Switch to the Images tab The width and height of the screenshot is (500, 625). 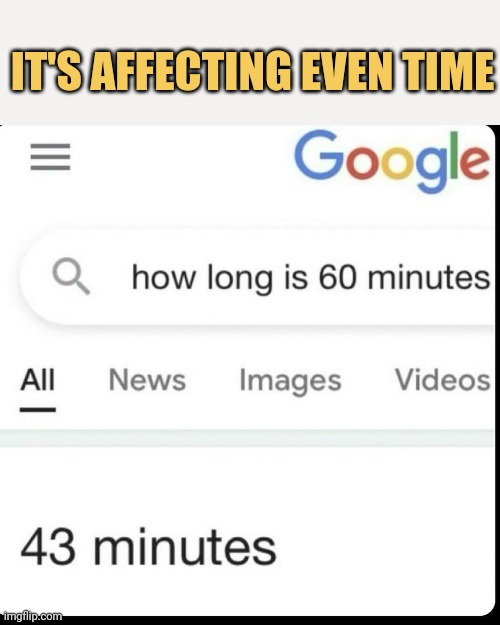[x=290, y=382]
